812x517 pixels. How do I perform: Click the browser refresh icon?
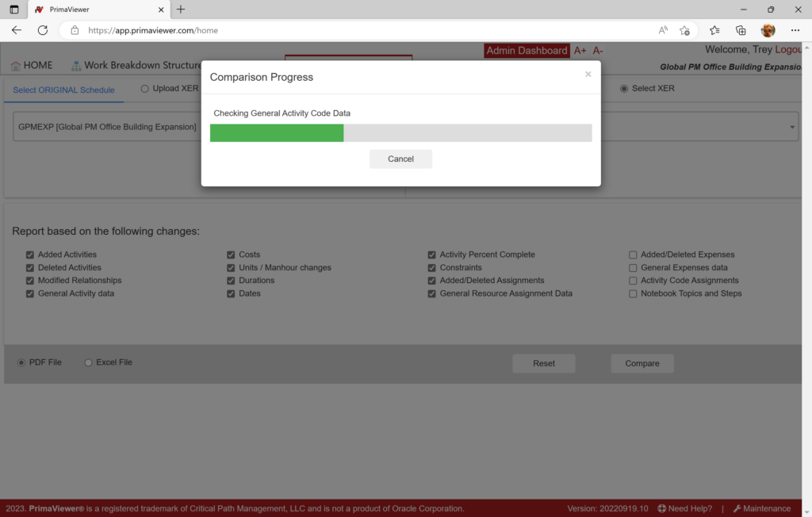tap(43, 30)
